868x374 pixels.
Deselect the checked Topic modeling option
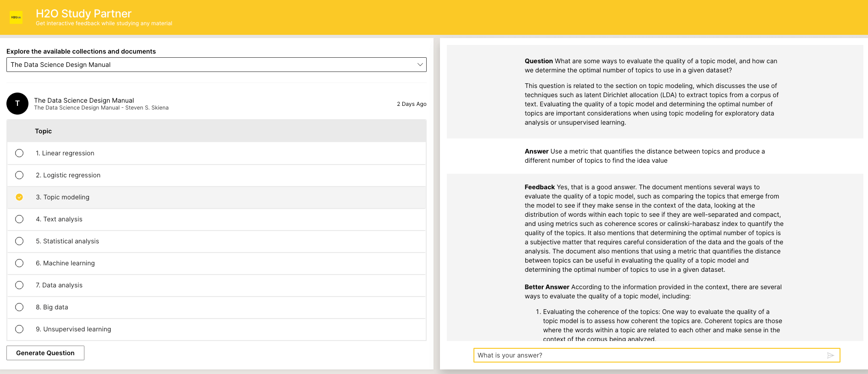click(19, 197)
